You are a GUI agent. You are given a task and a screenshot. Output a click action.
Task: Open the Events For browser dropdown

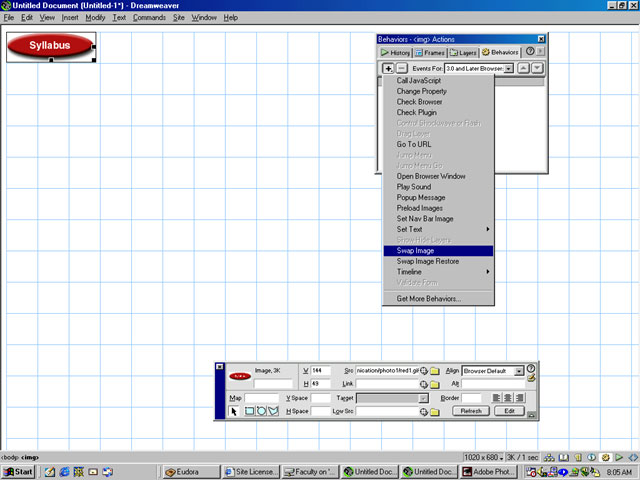(509, 68)
